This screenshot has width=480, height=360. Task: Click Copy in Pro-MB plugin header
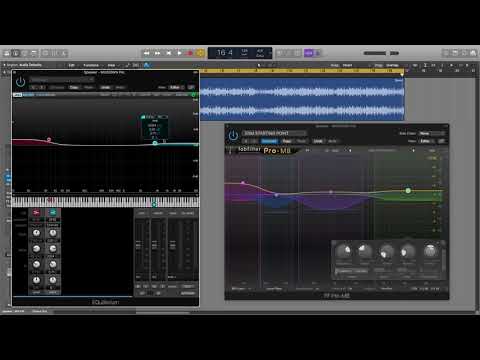[287, 141]
